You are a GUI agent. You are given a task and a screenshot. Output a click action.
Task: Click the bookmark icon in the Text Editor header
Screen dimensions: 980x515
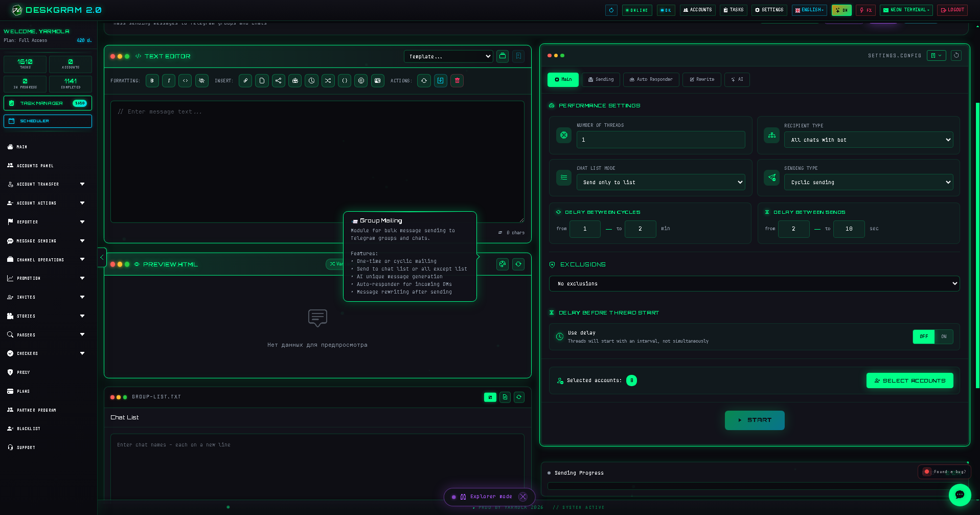click(x=518, y=56)
